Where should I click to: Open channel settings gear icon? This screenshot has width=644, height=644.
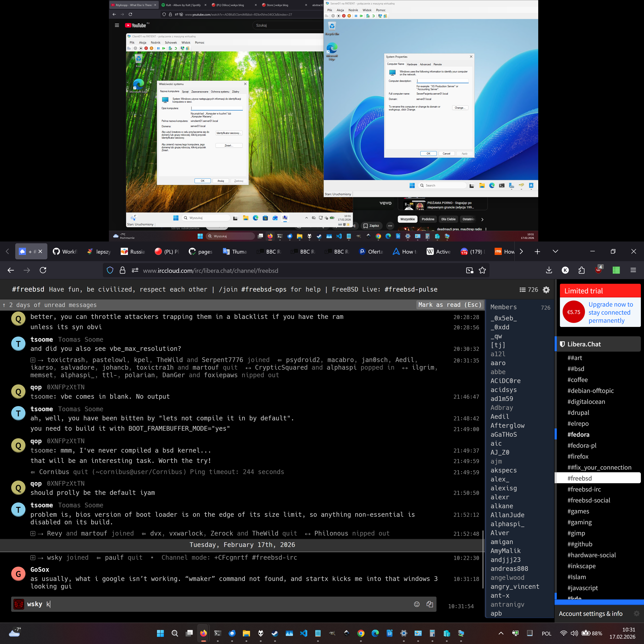546,290
